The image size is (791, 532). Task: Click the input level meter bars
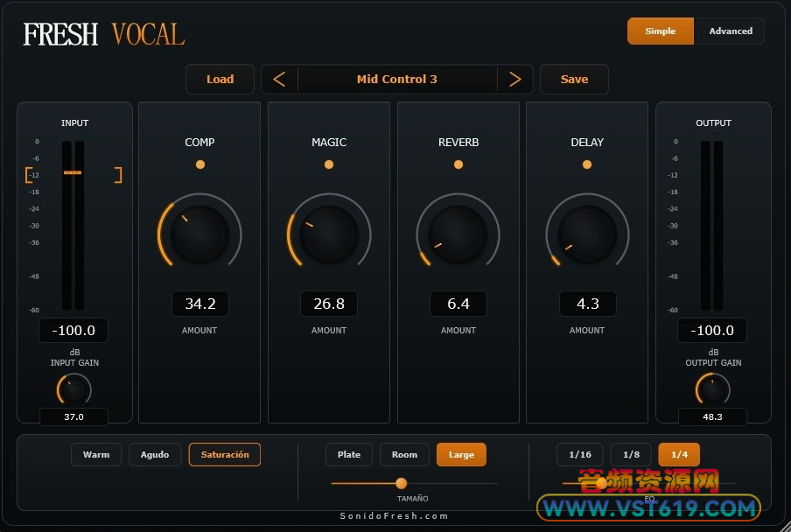[73, 226]
